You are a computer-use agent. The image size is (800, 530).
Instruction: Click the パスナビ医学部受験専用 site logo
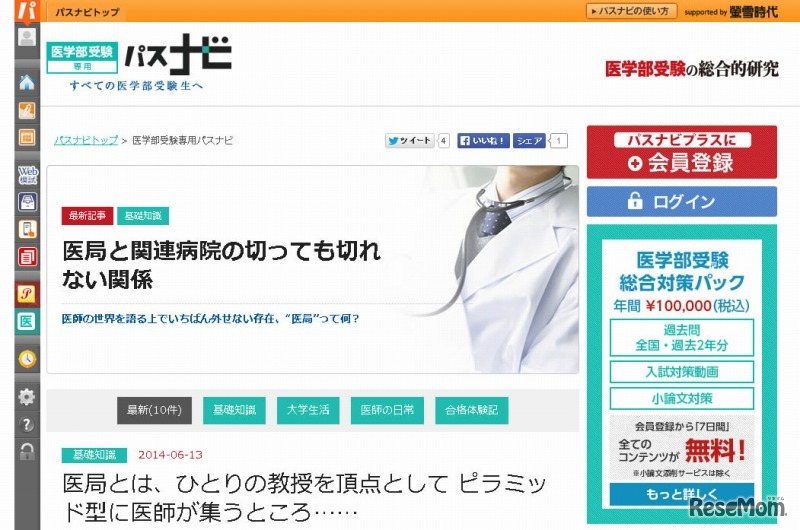point(139,62)
